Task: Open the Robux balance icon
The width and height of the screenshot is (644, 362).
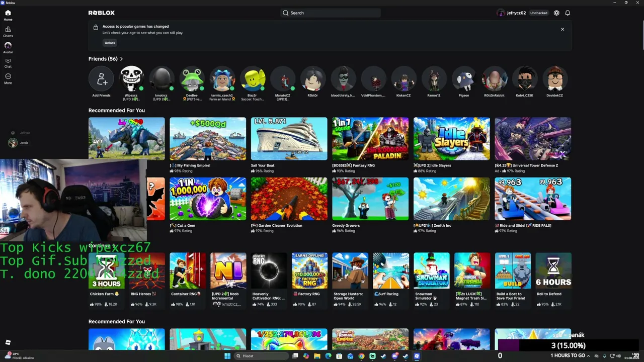Action: coord(556,13)
